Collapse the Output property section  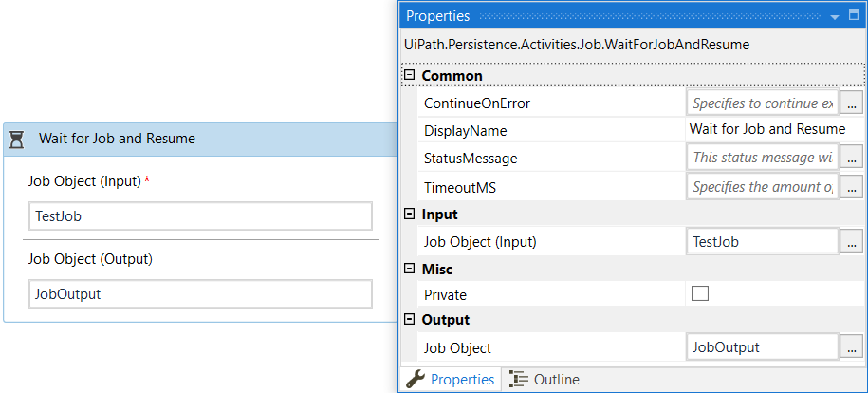pos(409,320)
